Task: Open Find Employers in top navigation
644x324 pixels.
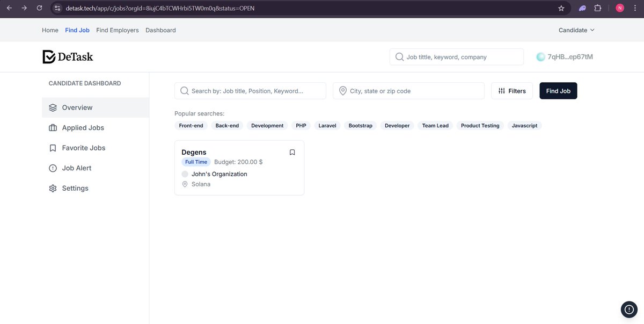Action: pyautogui.click(x=118, y=30)
